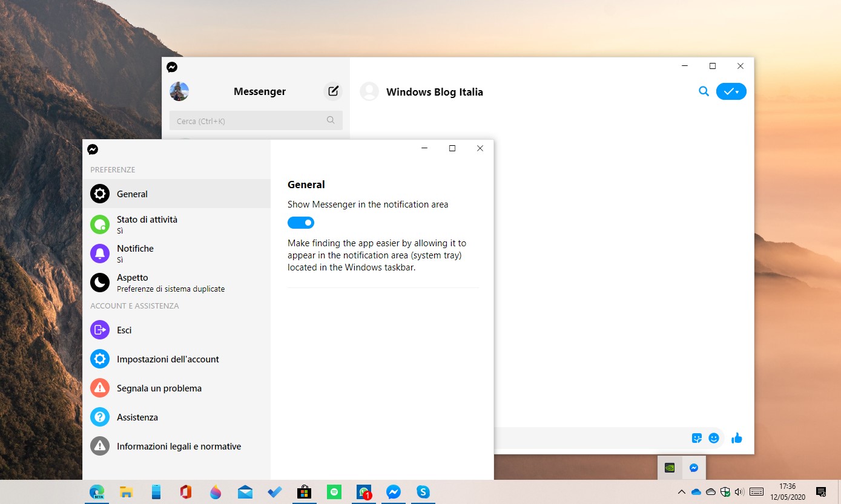
Task: Maximize the preferences window
Action: click(x=452, y=148)
